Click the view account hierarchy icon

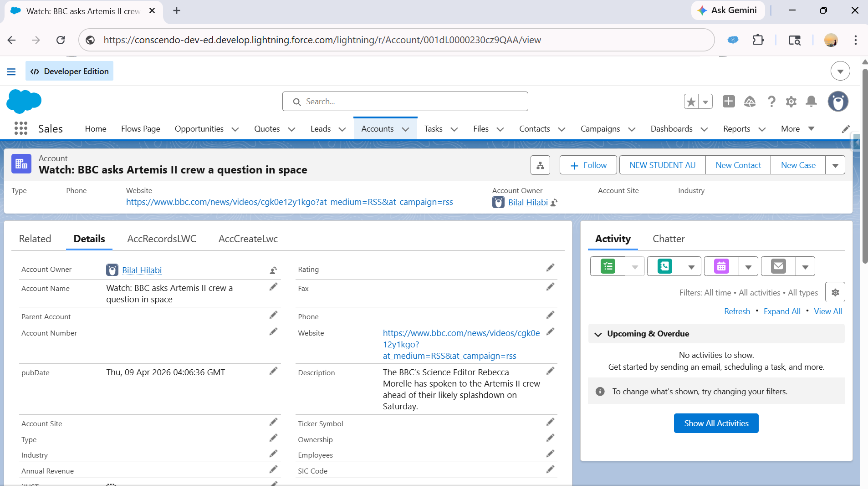(x=540, y=165)
